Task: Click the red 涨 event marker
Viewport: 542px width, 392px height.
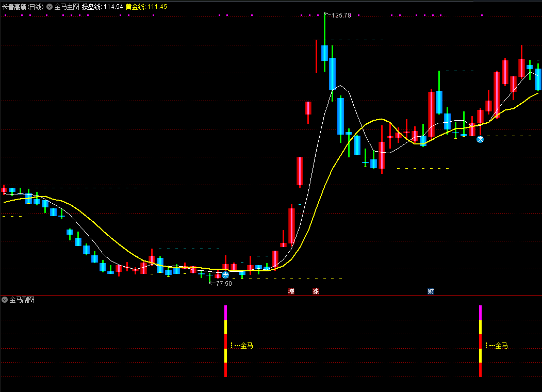Action: pos(316,291)
